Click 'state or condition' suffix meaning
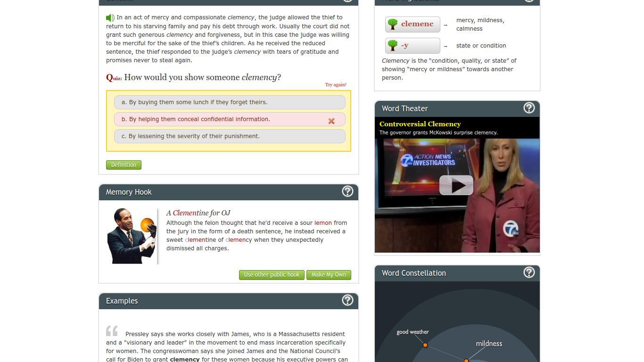 pyautogui.click(x=481, y=46)
